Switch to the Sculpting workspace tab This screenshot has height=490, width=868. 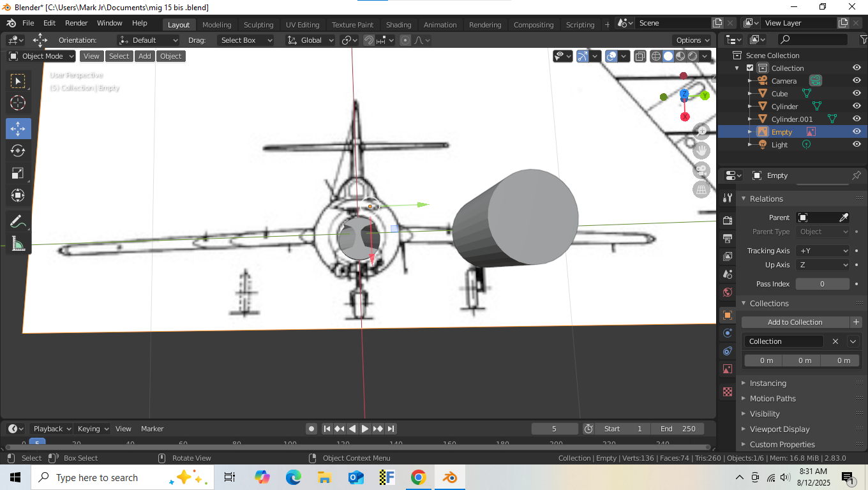pos(258,25)
